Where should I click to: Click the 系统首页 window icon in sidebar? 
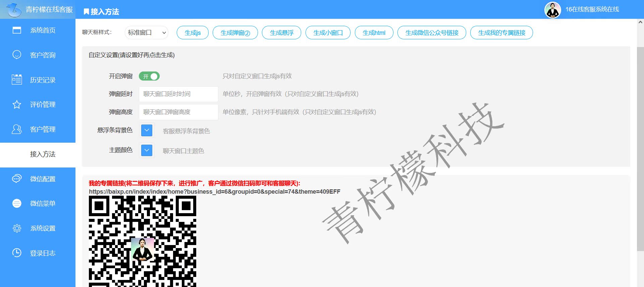pos(17,30)
